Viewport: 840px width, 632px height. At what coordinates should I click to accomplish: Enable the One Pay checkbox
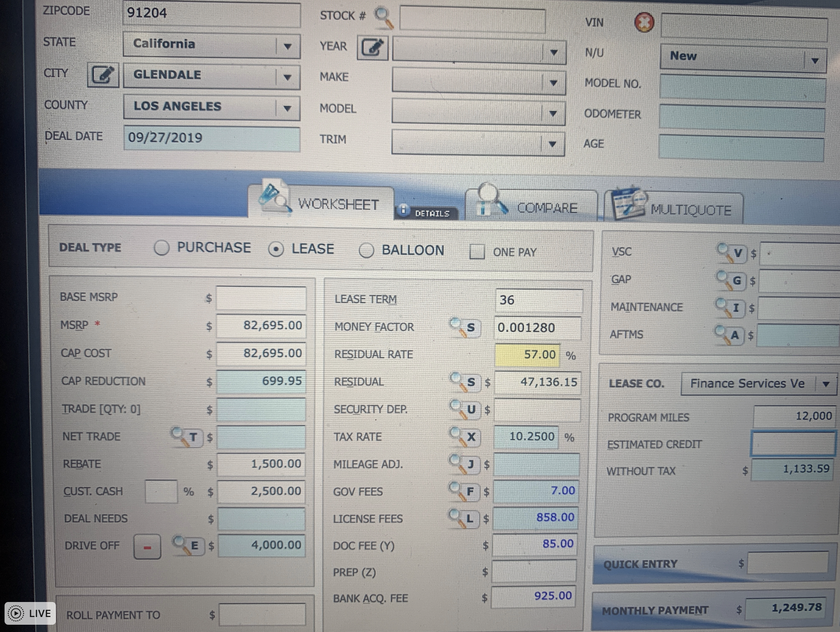coord(477,251)
